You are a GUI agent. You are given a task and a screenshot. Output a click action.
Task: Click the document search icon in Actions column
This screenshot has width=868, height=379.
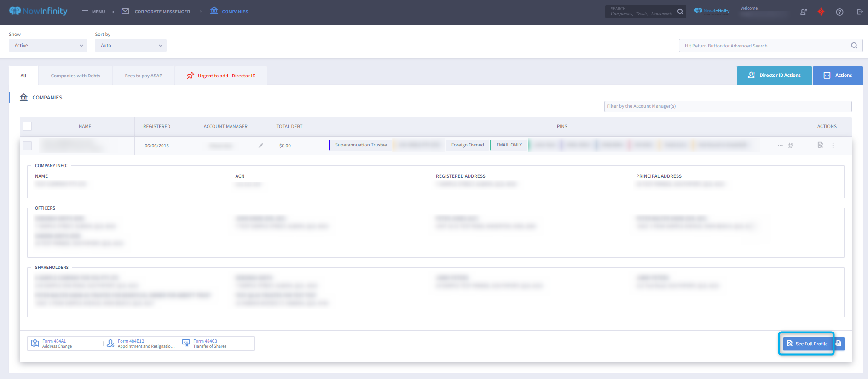tap(820, 145)
